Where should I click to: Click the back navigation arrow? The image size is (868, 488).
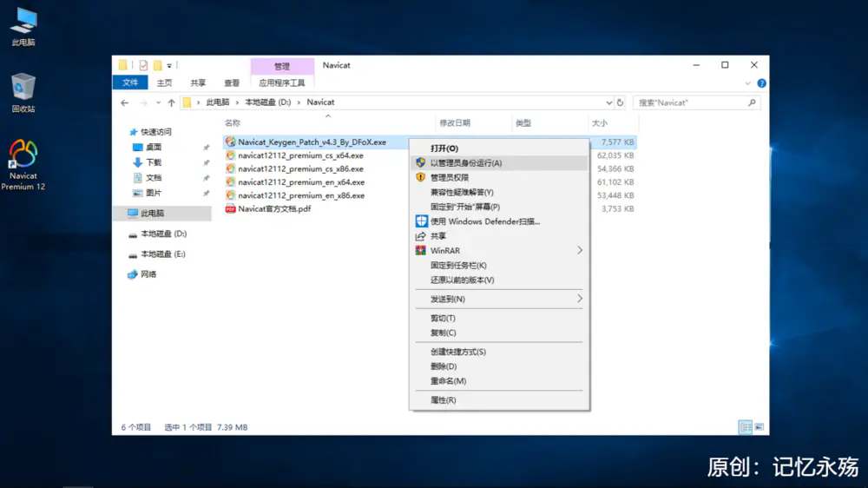coord(124,102)
